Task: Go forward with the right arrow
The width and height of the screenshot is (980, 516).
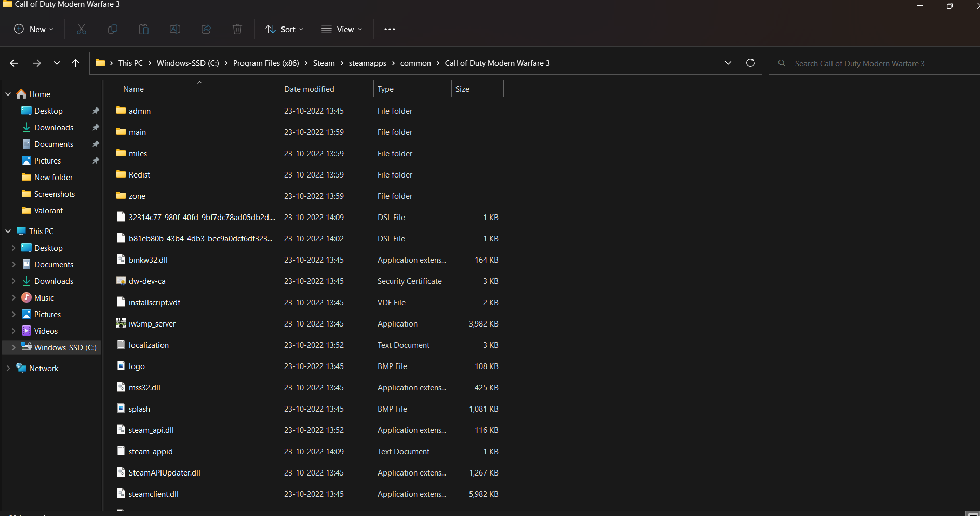Action: click(x=37, y=63)
